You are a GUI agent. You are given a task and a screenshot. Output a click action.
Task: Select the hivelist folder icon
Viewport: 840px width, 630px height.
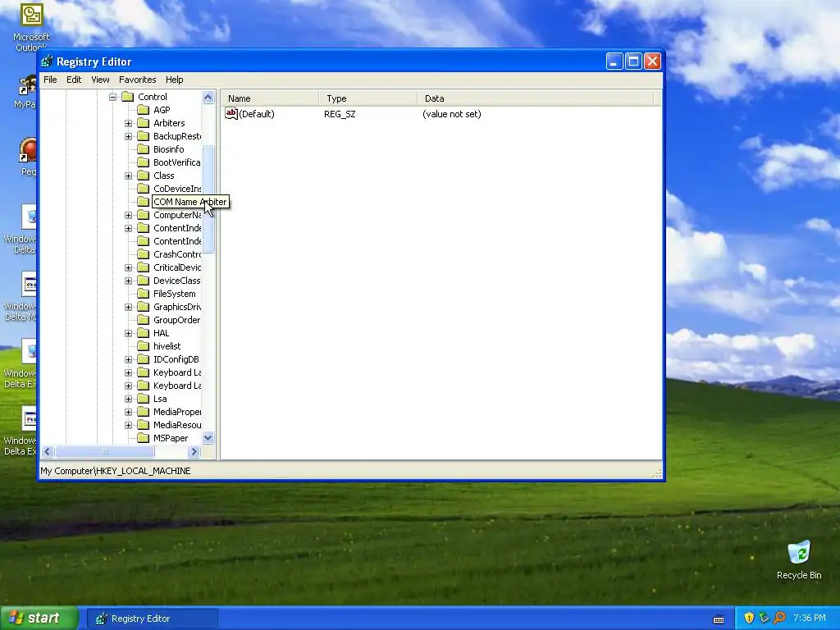(143, 346)
